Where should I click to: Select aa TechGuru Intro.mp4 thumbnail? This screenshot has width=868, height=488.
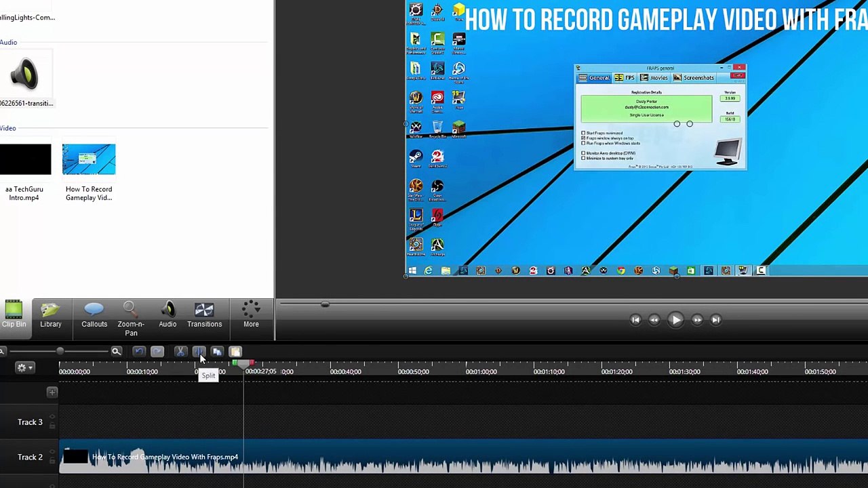click(25, 159)
